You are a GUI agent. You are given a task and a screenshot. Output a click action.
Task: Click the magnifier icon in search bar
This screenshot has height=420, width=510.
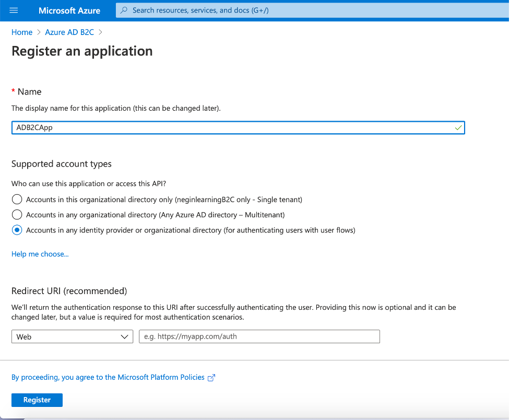pyautogui.click(x=124, y=10)
